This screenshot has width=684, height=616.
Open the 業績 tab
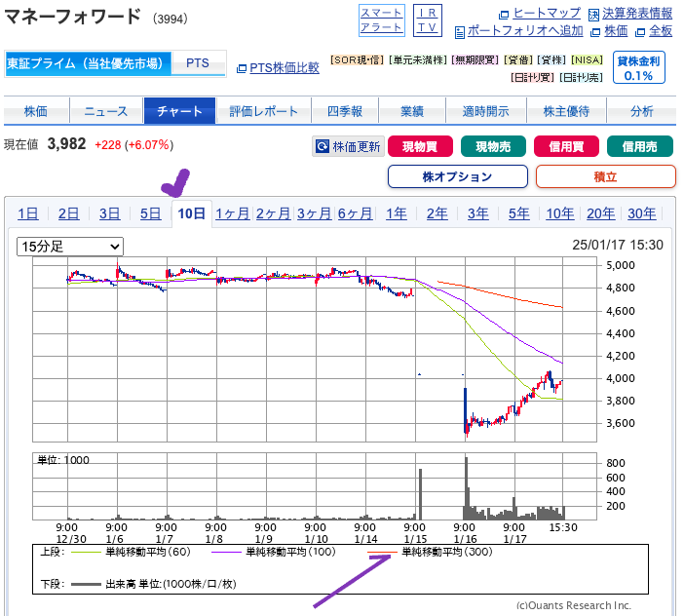click(412, 111)
